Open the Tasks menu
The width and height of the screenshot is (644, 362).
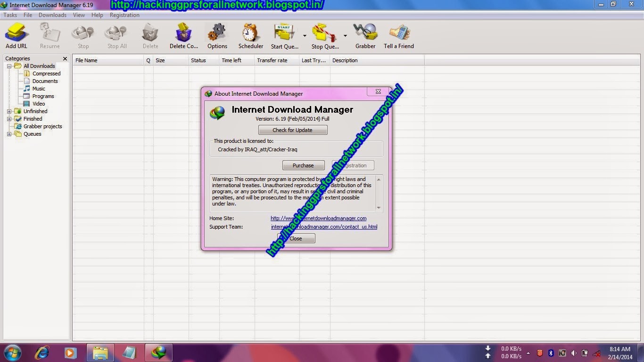[10, 15]
